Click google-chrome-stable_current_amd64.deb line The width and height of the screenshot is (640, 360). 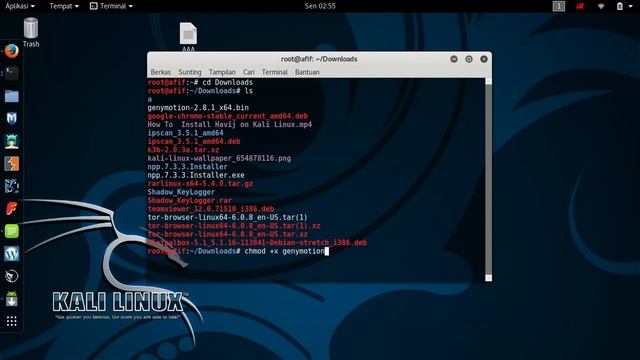[228, 116]
